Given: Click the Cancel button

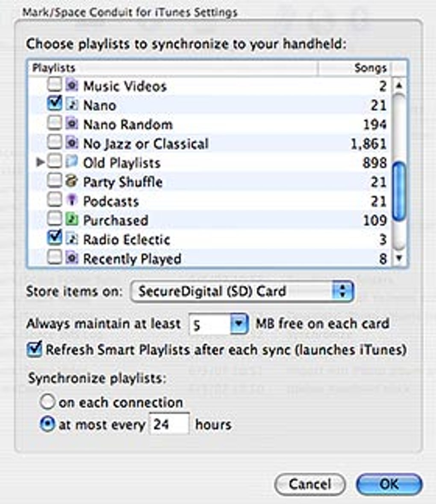Looking at the screenshot, I should point(310,484).
